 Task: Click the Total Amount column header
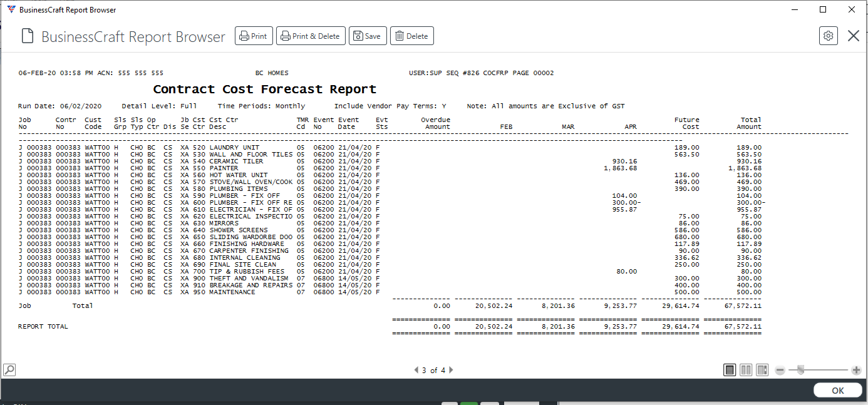point(749,123)
